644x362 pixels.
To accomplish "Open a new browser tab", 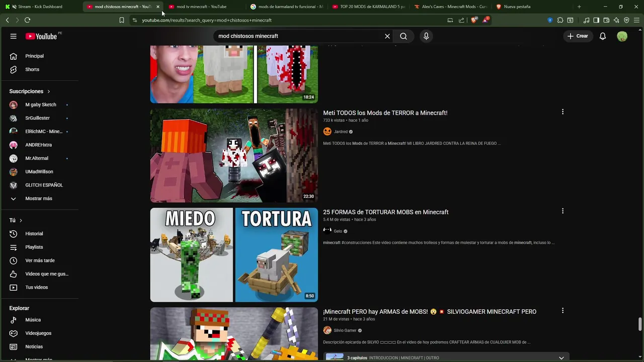I will 579,7.
